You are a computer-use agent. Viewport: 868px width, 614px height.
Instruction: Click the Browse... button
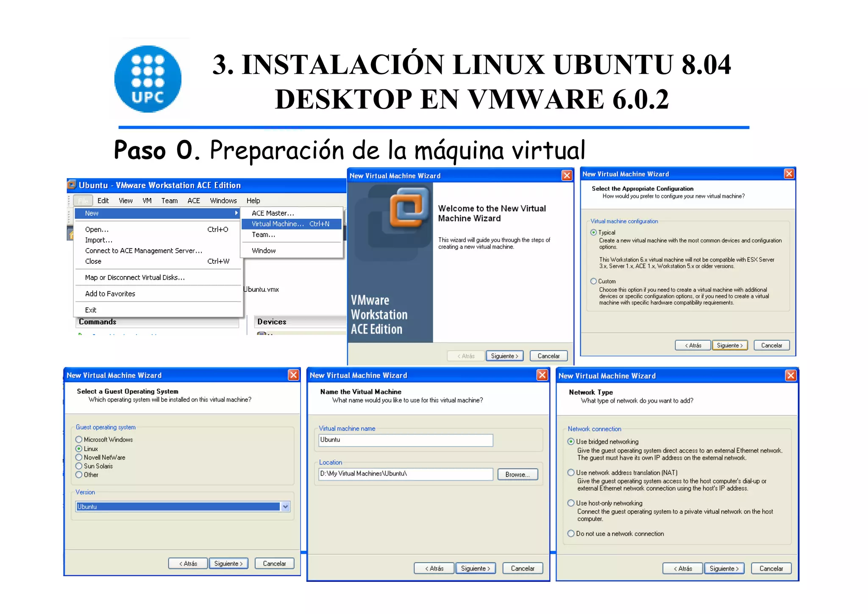[517, 474]
